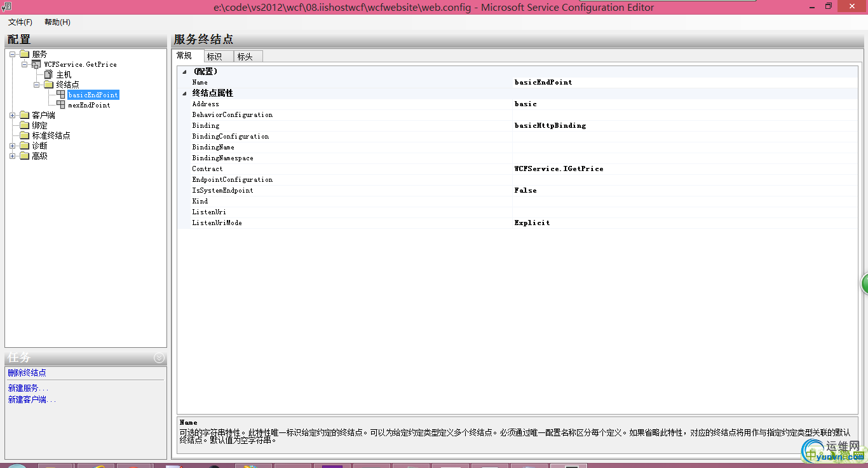Viewport: 868px width, 468px height.
Task: Expand the 诊断 tree node
Action: coord(13,146)
